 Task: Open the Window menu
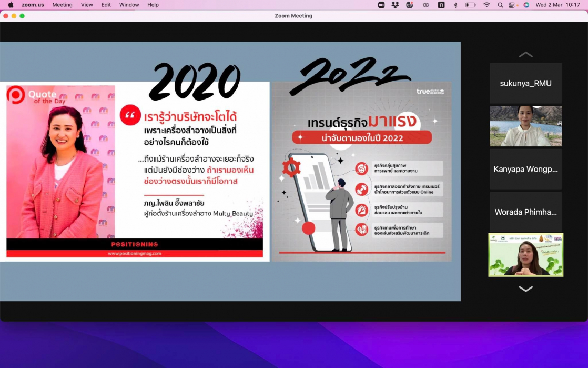pyautogui.click(x=129, y=5)
